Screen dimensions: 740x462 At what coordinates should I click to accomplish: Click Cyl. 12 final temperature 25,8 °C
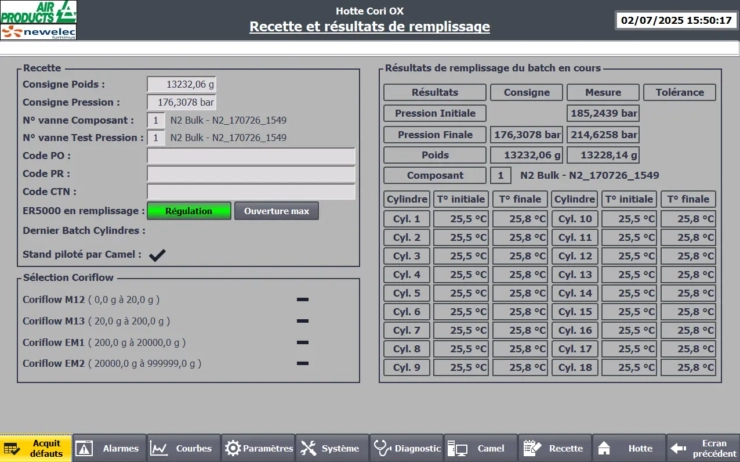click(x=689, y=256)
